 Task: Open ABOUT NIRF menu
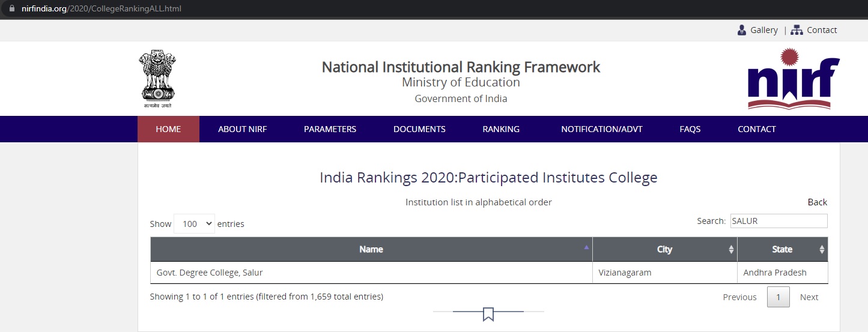[x=242, y=129]
